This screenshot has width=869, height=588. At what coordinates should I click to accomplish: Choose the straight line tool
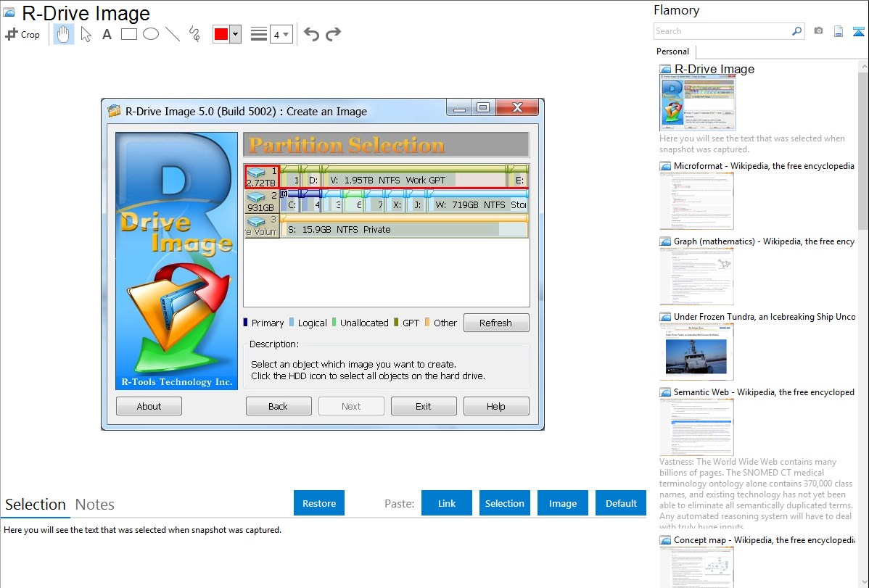pos(173,34)
